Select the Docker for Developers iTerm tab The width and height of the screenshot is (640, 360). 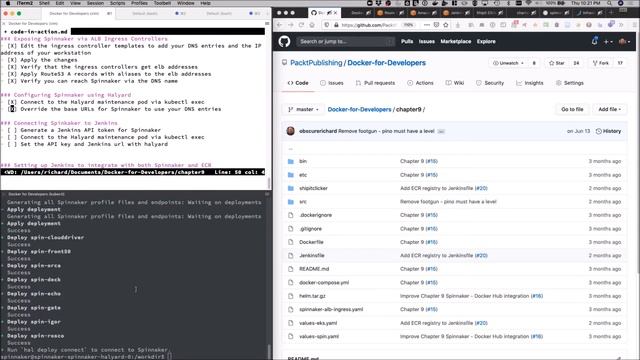coord(78,13)
